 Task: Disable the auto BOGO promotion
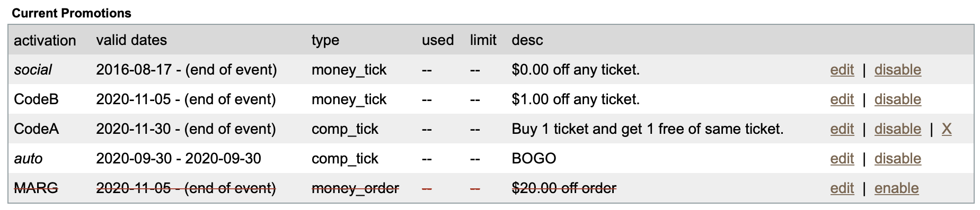(897, 159)
